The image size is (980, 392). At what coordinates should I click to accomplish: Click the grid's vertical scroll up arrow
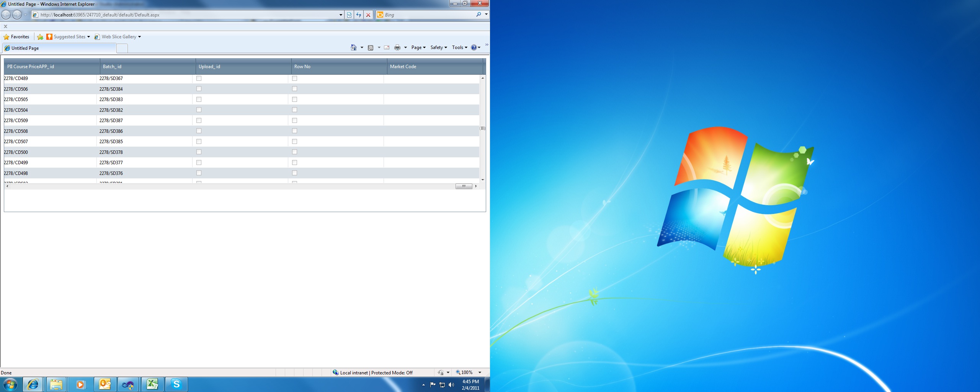[x=483, y=78]
